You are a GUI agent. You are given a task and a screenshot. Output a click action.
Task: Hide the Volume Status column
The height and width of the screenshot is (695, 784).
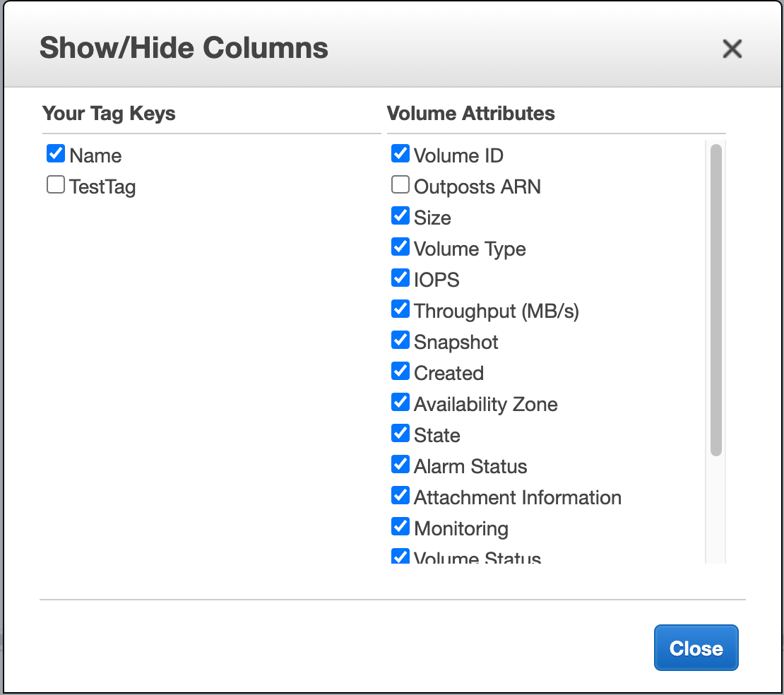click(x=400, y=557)
